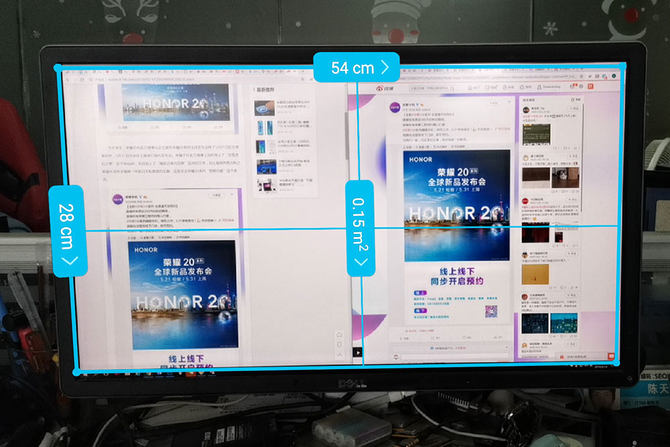Click the Honor avatar in left embedded post
Viewport: 670px width, 447px height.
(118, 199)
